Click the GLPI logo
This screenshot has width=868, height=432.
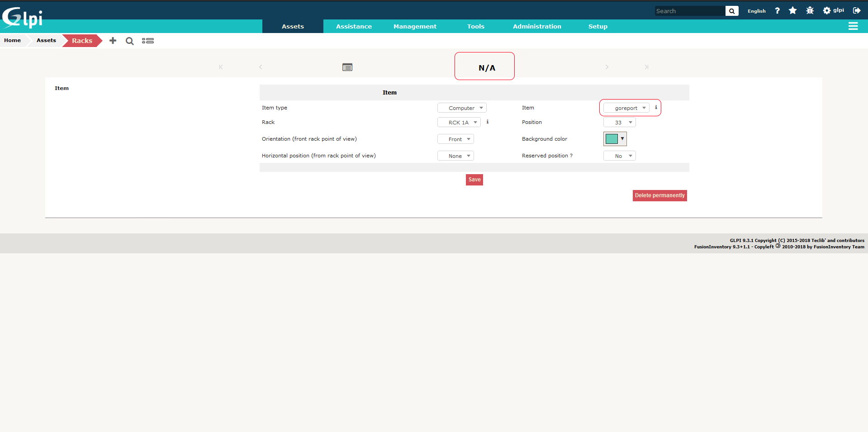pos(23,18)
